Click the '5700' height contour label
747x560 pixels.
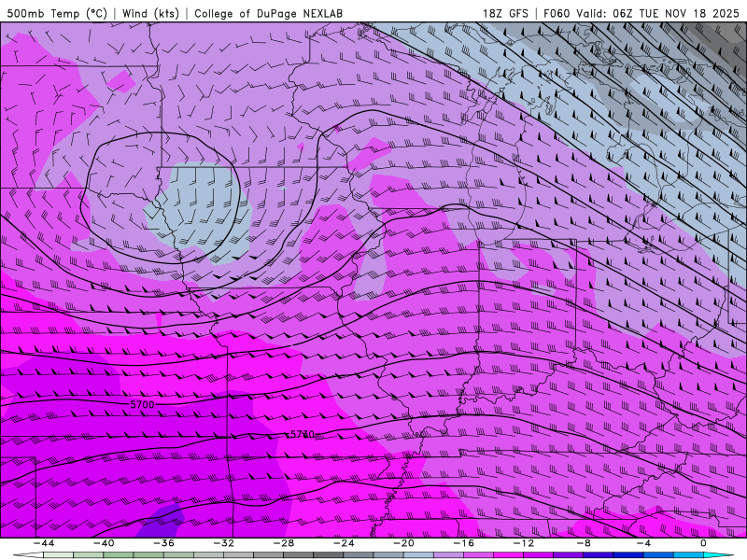(142, 404)
